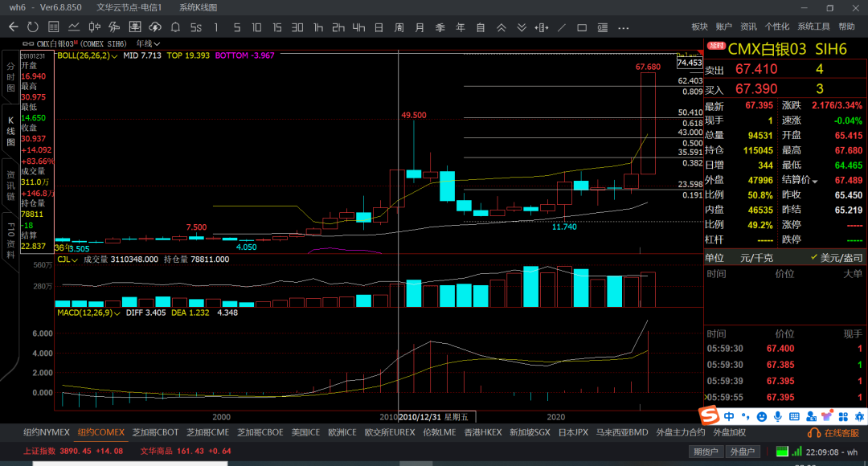Click the chain-link icon beside CMX白银03
Viewport: 868px width, 466px height.
27,43
